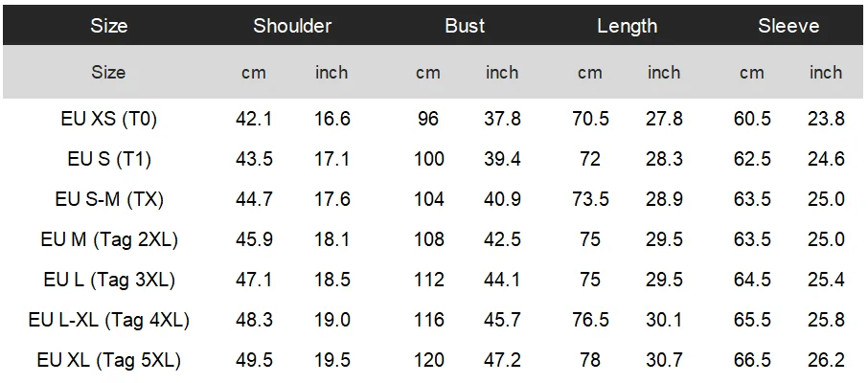Select the EU M (Tag 2XL) size label
Viewport: 868px width, 383px height.
point(109,239)
